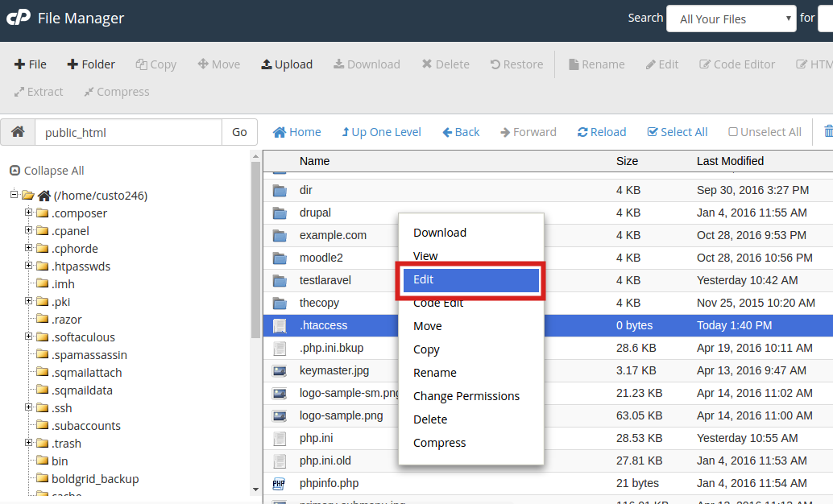Click the Upload toolbar icon
This screenshot has height=504, width=833.
point(266,64)
